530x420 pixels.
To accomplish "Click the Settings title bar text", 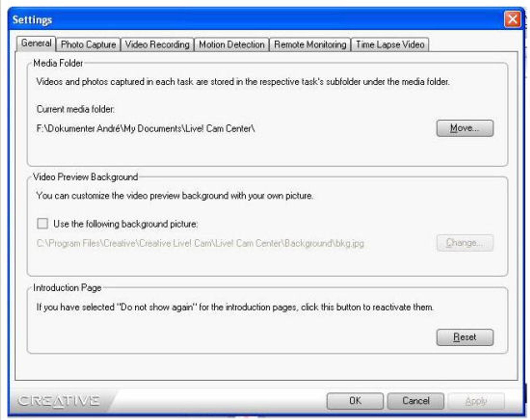I will [32, 20].
